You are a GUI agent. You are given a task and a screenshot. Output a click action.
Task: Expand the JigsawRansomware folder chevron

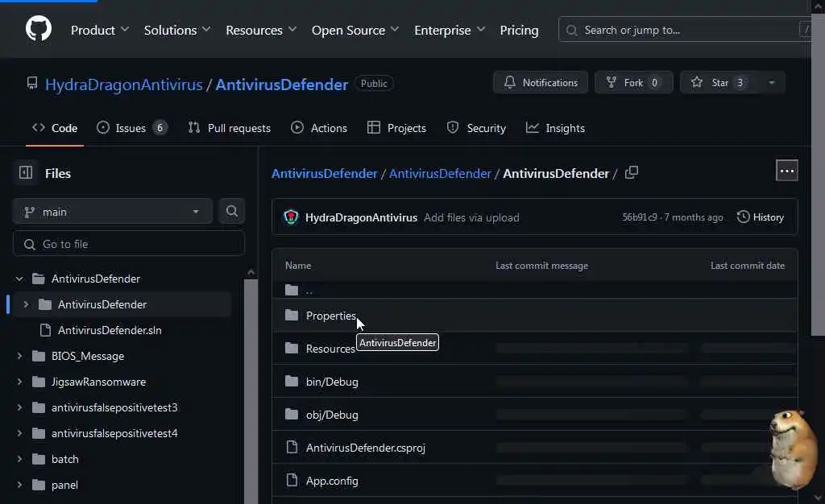[x=19, y=382]
